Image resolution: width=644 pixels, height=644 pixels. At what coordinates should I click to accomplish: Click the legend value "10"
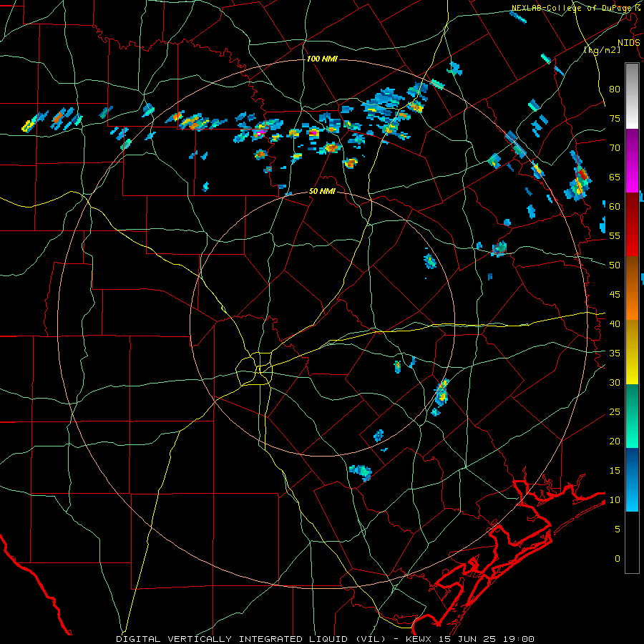pos(615,500)
